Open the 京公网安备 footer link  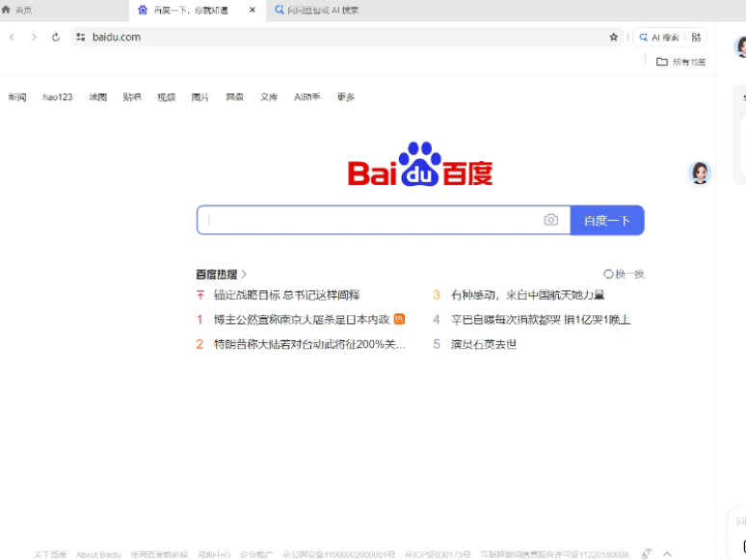[338, 555]
